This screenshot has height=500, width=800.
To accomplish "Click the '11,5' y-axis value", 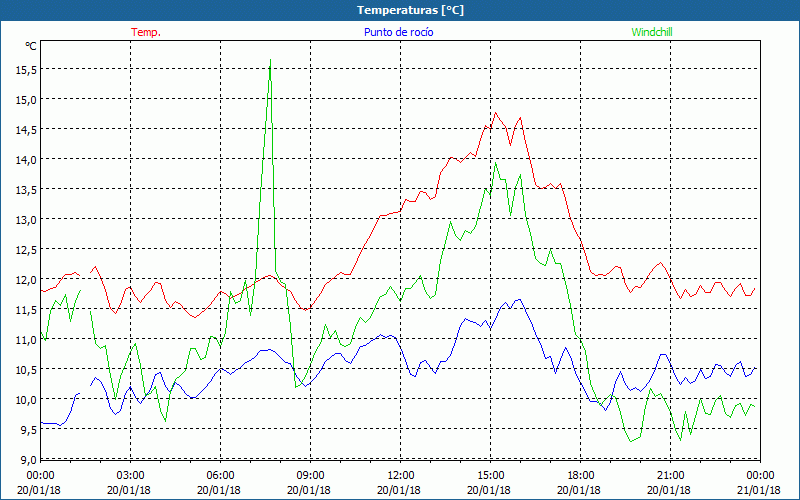I will point(26,310).
